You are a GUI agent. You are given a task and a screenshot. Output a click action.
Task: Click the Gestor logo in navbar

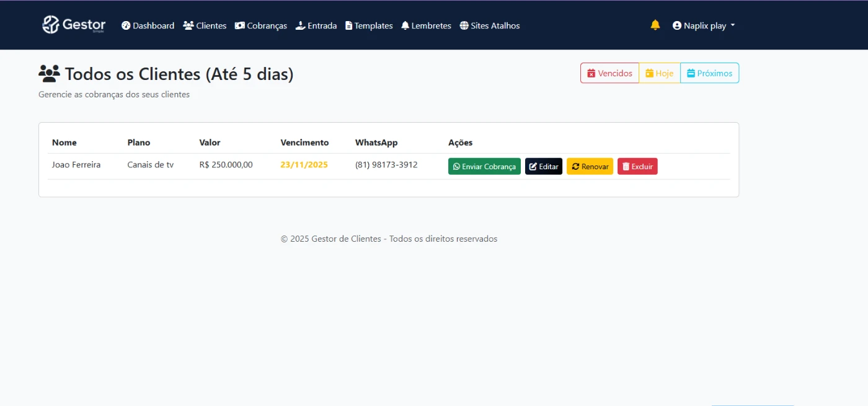coord(74,25)
